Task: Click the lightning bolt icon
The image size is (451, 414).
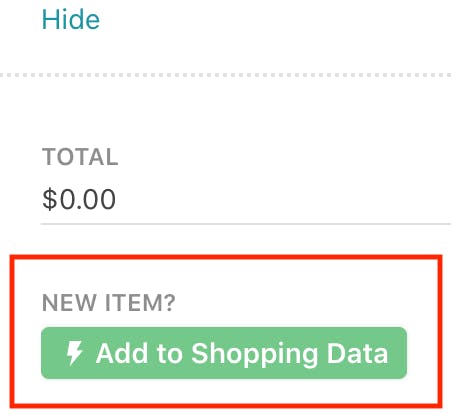Action: 74,353
